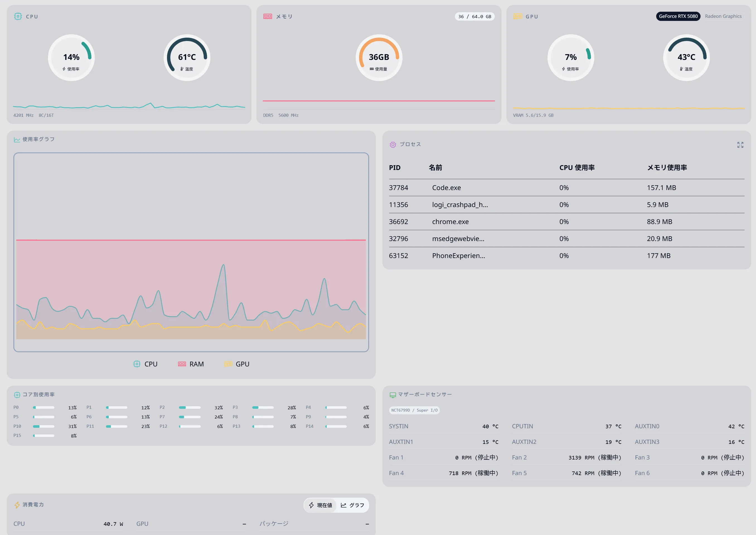
Task: Click the lightning icon beside 消費電力
Action: pos(17,505)
